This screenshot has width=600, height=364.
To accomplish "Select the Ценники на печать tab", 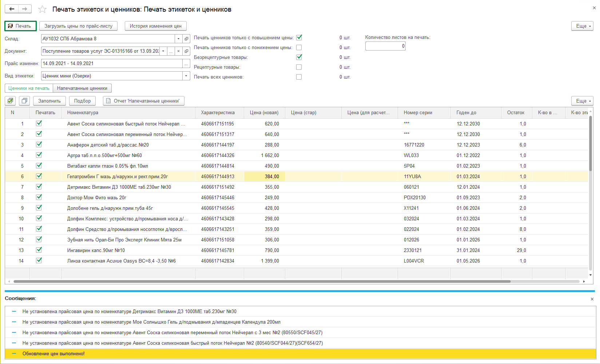I will (x=29, y=88).
